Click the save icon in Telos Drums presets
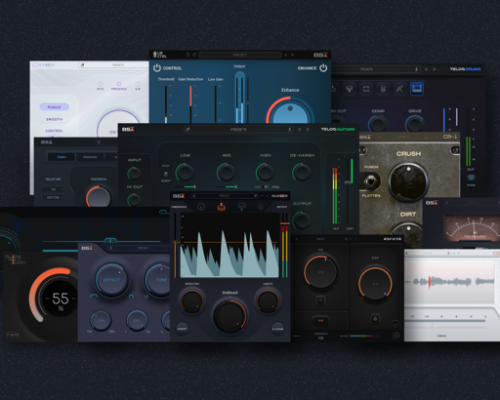This screenshot has height=400, width=500. (x=416, y=69)
